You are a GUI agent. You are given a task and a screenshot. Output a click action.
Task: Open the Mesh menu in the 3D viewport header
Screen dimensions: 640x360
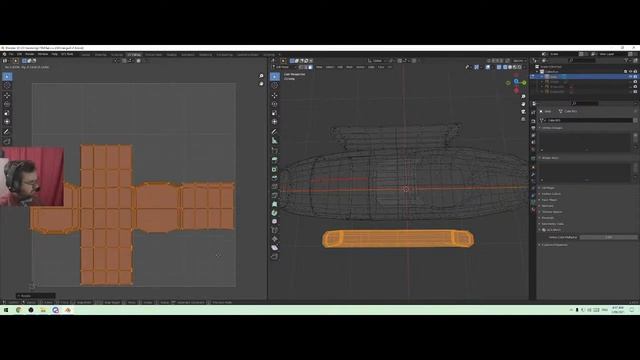click(x=349, y=67)
